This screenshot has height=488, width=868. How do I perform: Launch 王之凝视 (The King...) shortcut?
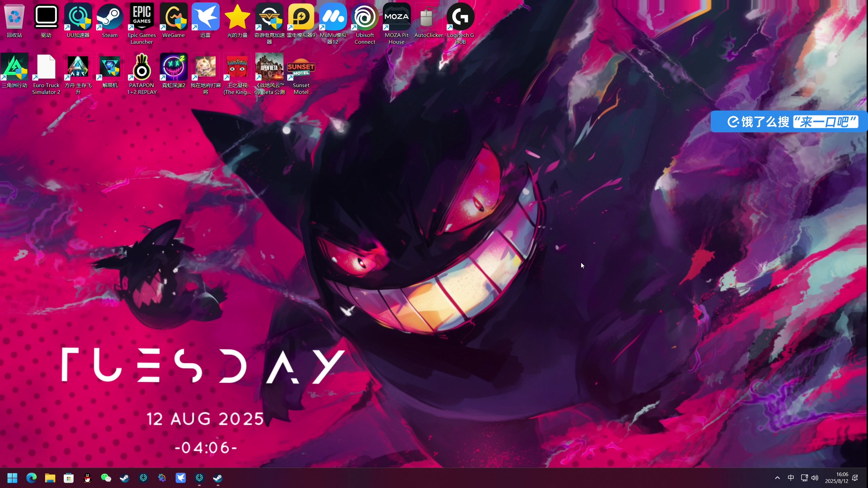237,74
